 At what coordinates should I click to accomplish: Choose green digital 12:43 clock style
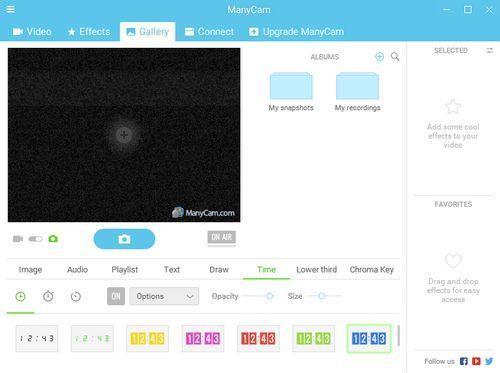click(92, 339)
